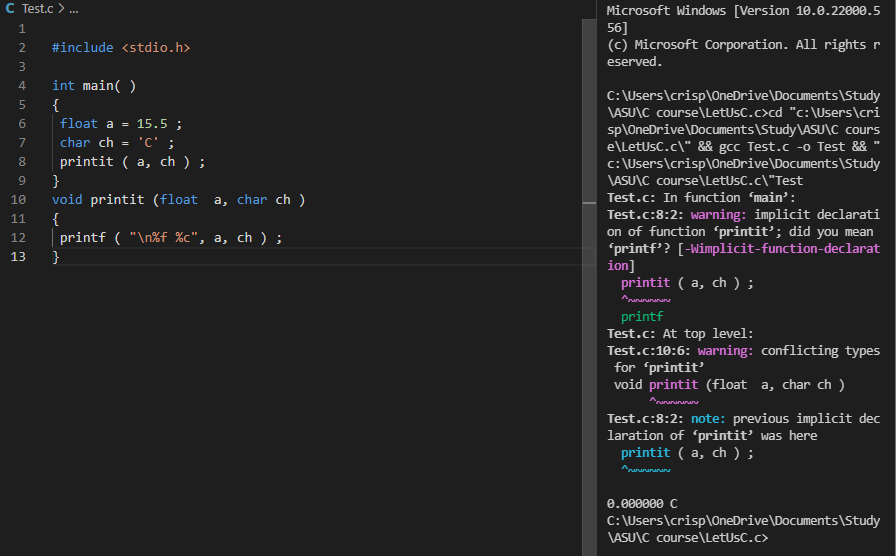Click blue 'printit ( a, ch ) ;' snippet
896x556 pixels.
point(687,453)
